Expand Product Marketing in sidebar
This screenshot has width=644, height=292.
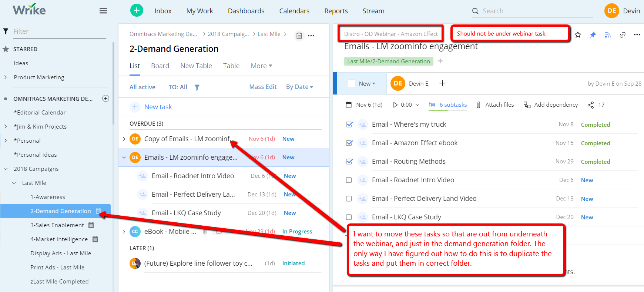[6, 77]
